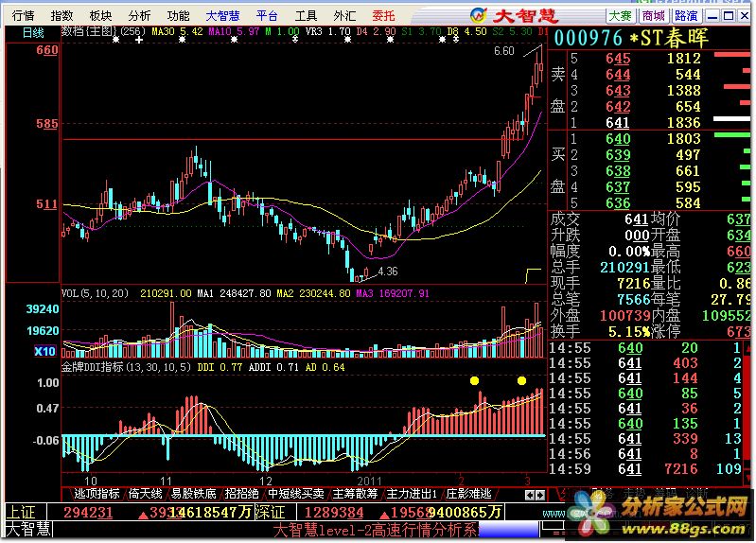The image size is (756, 543).
Task: Open the blue 大智慧 menu
Action: tap(222, 16)
